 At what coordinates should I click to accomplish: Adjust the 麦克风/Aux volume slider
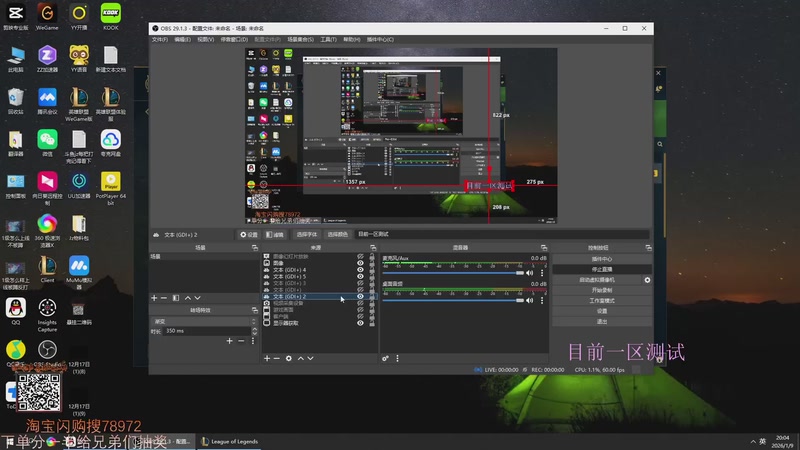tap(453, 273)
